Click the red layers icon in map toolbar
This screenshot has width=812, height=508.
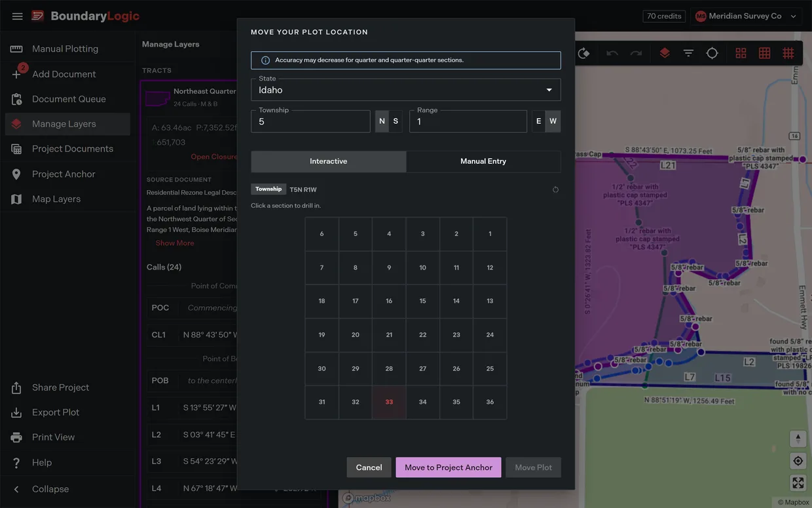665,53
